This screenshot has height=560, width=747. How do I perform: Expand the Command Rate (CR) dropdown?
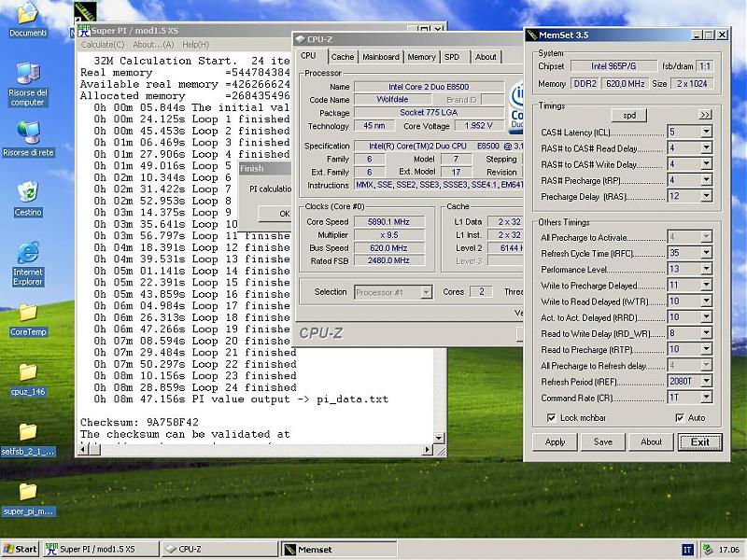pos(707,398)
